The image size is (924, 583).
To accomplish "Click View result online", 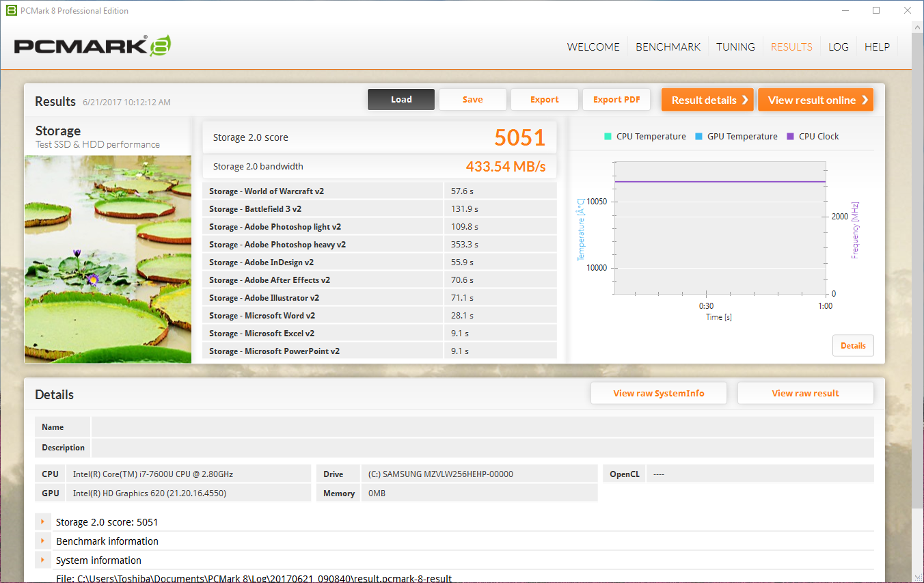I will 816,100.
